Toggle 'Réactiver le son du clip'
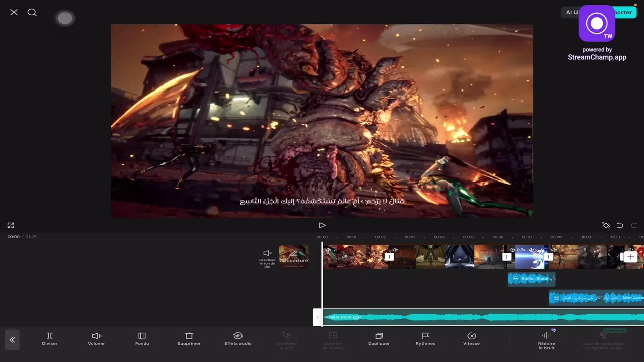The image size is (644, 362). click(267, 258)
